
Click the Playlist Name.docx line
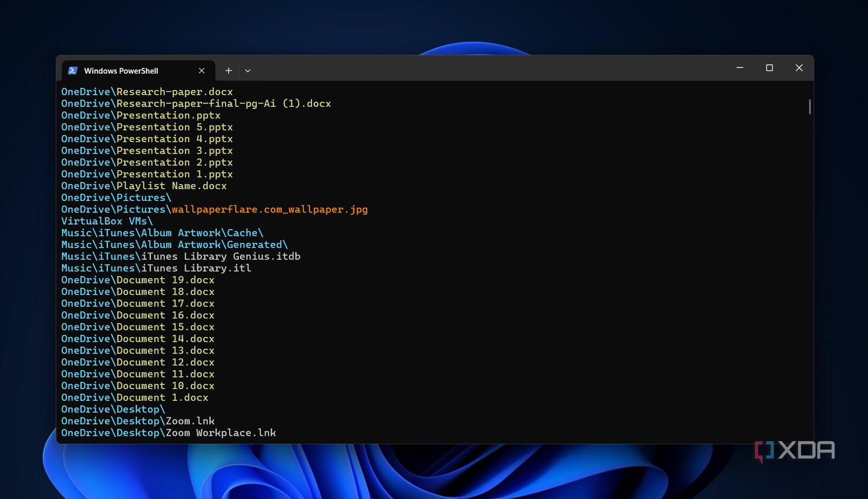(x=144, y=186)
